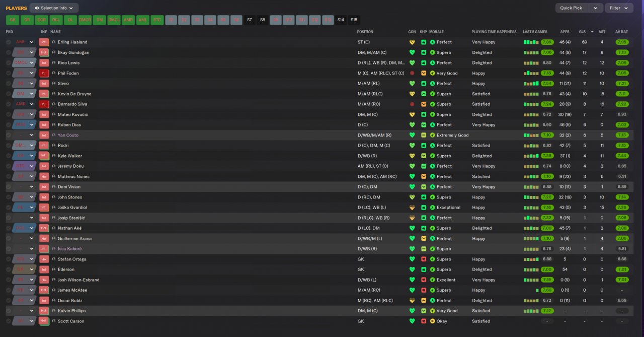Click the Hol badge next to Scott Carson
The height and width of the screenshot is (337, 644).
[x=44, y=321]
